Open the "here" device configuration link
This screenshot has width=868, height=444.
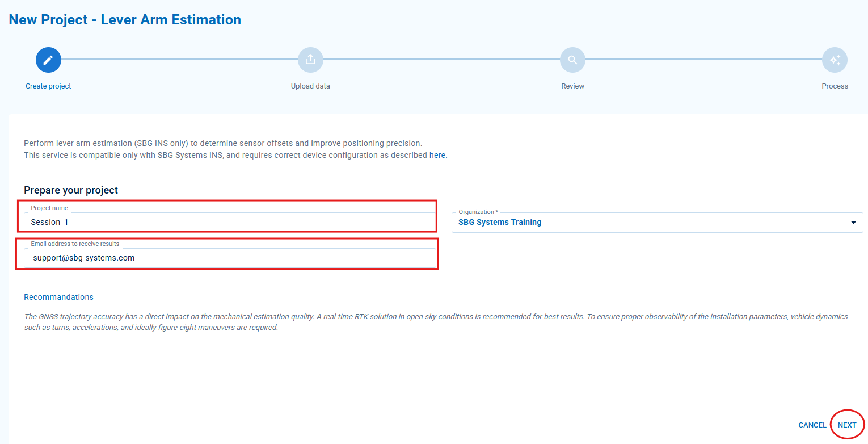(x=437, y=155)
